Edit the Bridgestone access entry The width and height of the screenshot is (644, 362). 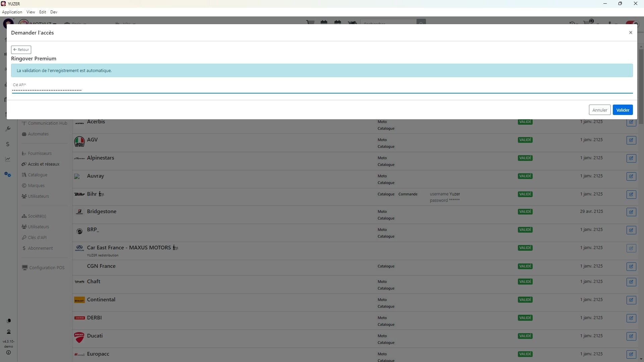pos(631,212)
